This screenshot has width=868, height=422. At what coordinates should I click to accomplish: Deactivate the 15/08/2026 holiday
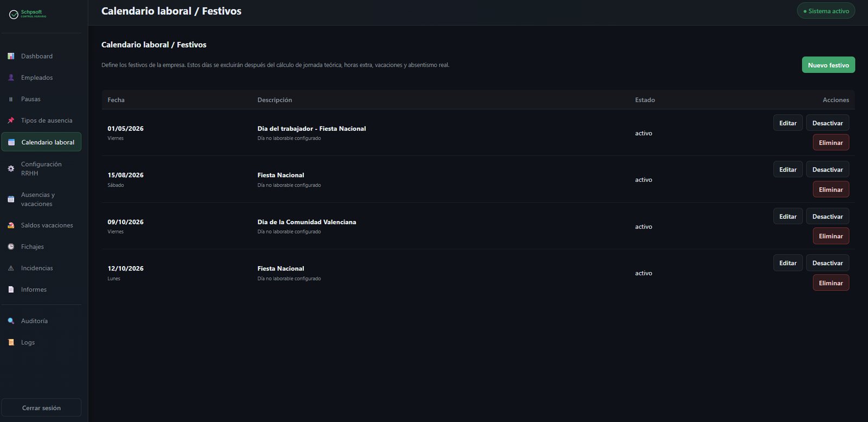[827, 170]
